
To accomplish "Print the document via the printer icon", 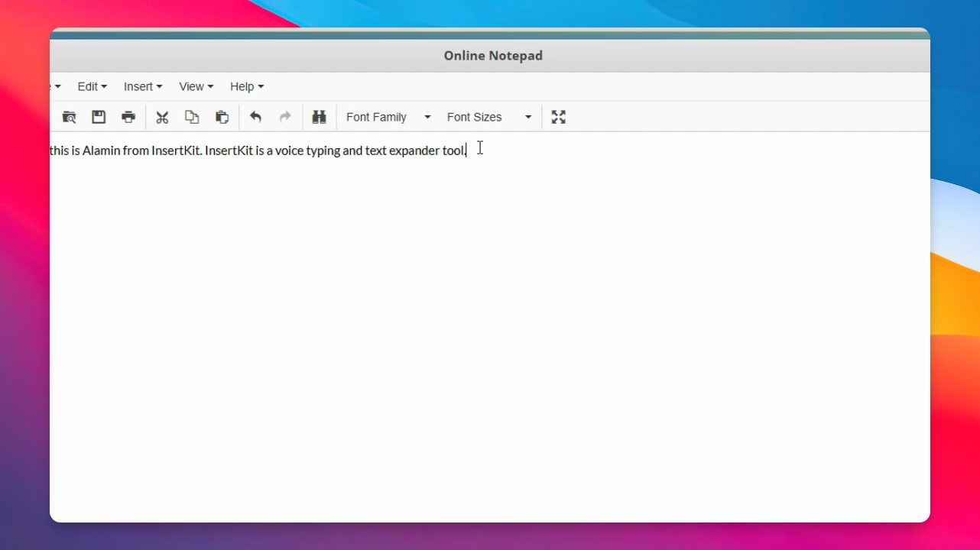I will (128, 117).
